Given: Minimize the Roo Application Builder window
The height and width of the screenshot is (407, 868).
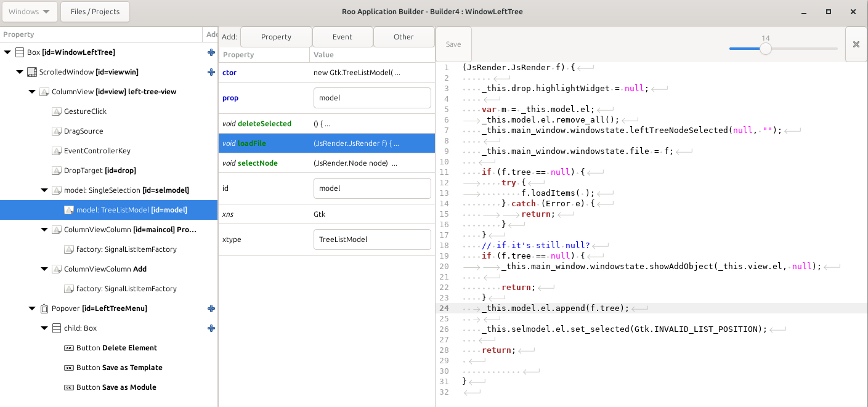Looking at the screenshot, I should [x=804, y=12].
